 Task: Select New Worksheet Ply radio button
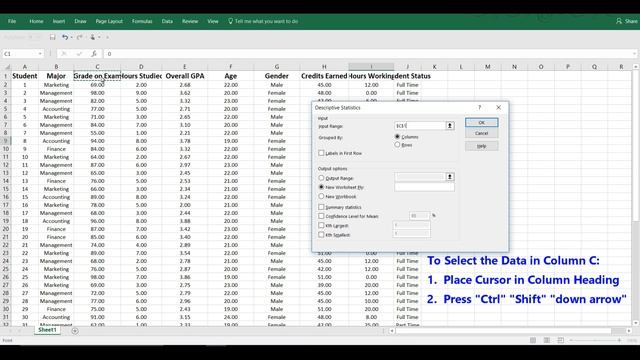pyautogui.click(x=321, y=187)
